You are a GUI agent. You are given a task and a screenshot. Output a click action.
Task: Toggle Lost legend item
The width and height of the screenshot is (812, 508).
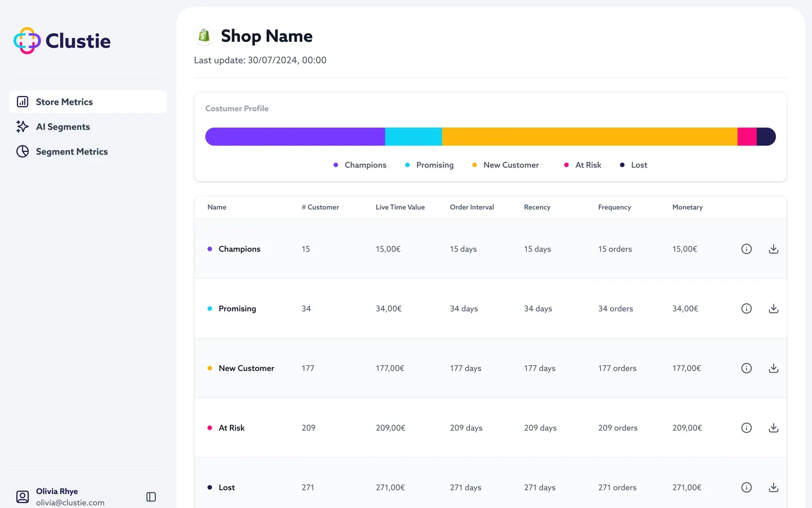[x=633, y=165]
